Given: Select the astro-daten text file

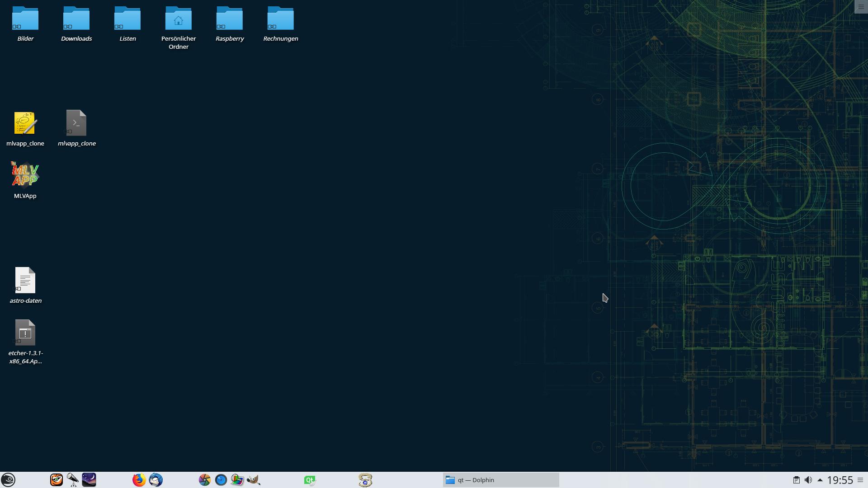Looking at the screenshot, I should [x=25, y=281].
